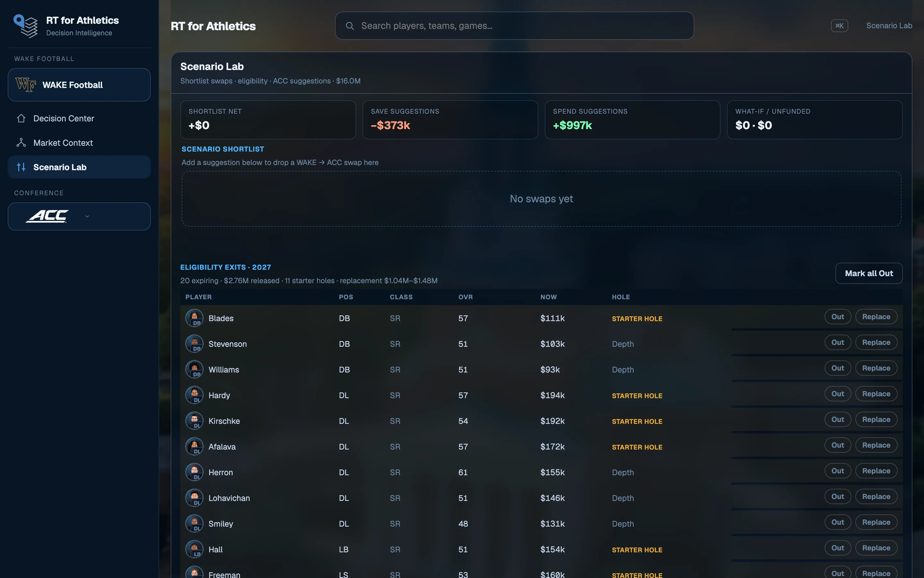This screenshot has width=924, height=578.
Task: Click the Eligibility Exits 2027 heading
Action: (226, 267)
